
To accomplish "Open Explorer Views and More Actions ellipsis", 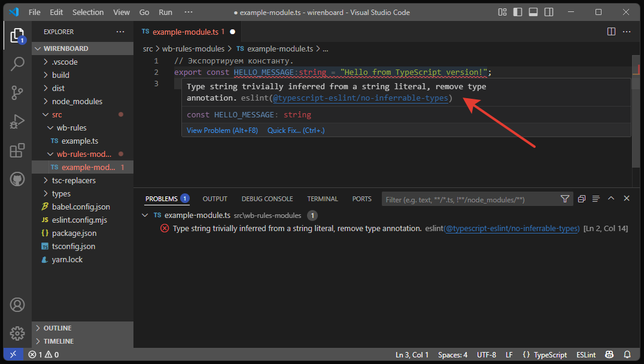I will coord(120,32).
